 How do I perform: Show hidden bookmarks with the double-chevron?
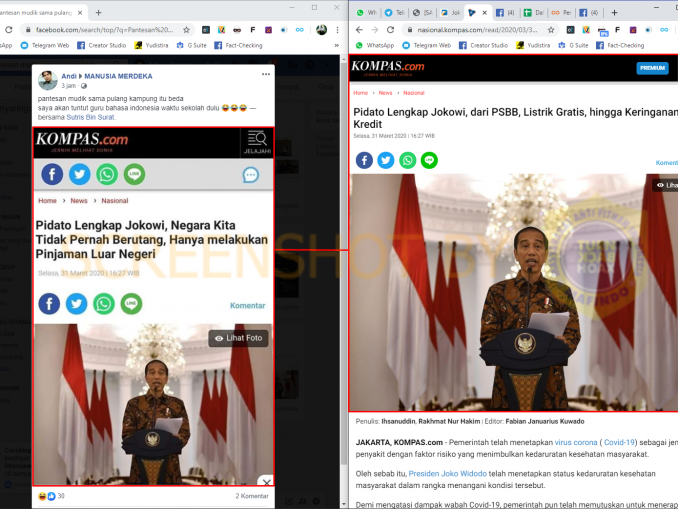pyautogui.click(x=337, y=45)
